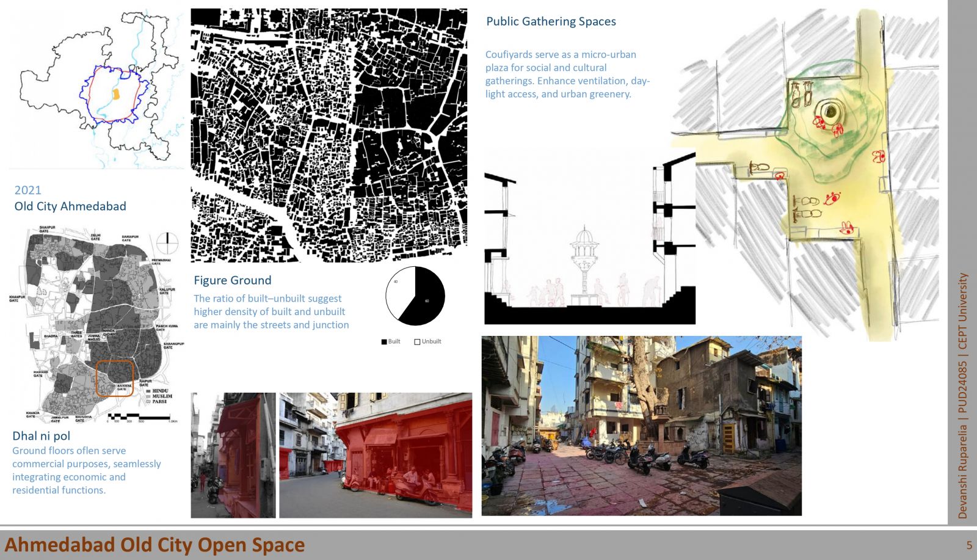Image resolution: width=977 pixels, height=560 pixels.
Task: Click the "MANEK CHOWK" map label
Action: coord(109,333)
